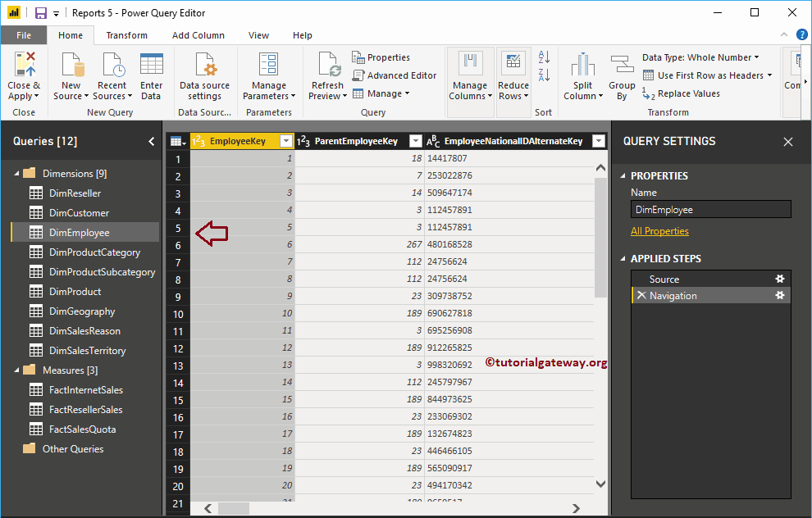Collapse the Properties section
The height and width of the screenshot is (518, 812).
(623, 176)
